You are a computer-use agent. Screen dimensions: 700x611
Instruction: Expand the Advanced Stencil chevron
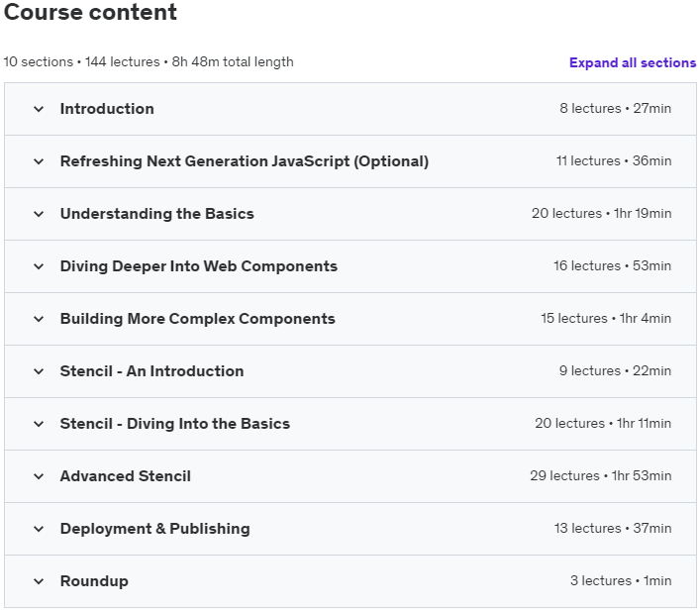click(39, 476)
